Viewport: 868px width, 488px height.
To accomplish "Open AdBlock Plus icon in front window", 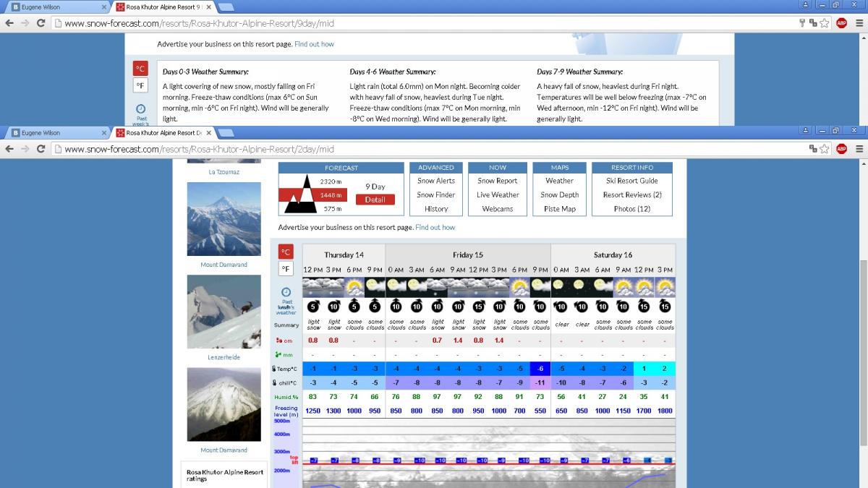I will tap(841, 149).
